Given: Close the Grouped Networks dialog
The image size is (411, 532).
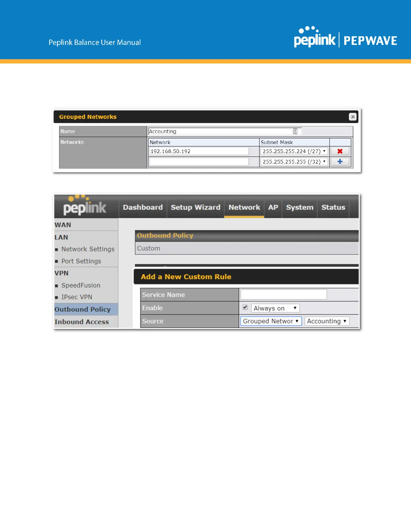Looking at the screenshot, I should [x=352, y=117].
